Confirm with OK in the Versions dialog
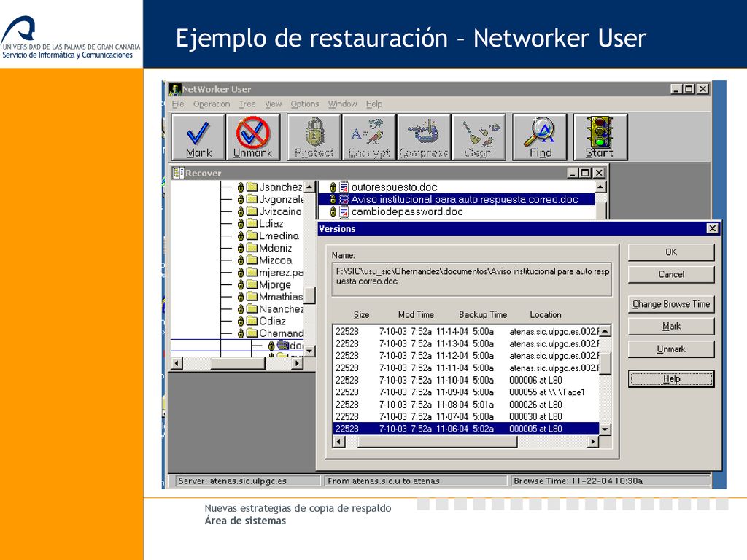Screen dimensions: 747x560 coord(671,252)
